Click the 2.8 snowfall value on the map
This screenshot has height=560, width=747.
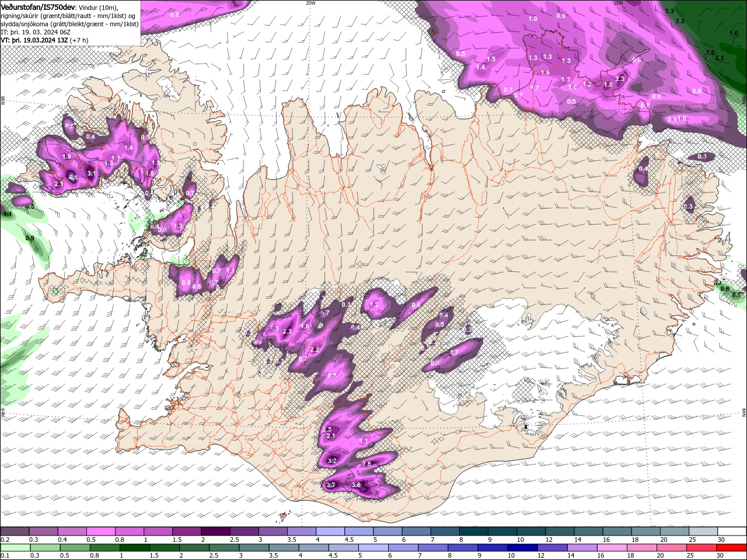(367, 464)
